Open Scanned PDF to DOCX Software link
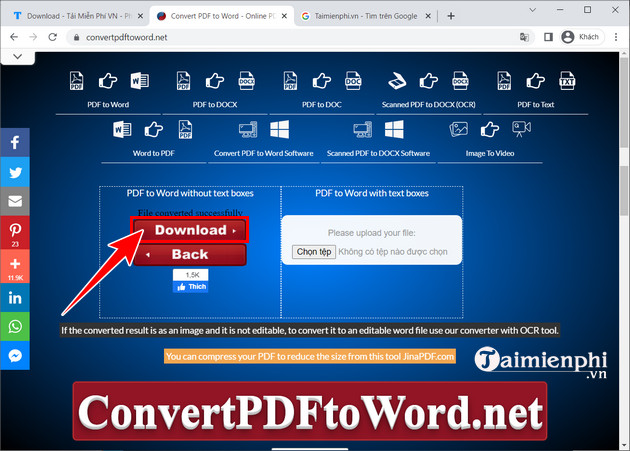Screen dimensions: 630x451 point(378,153)
